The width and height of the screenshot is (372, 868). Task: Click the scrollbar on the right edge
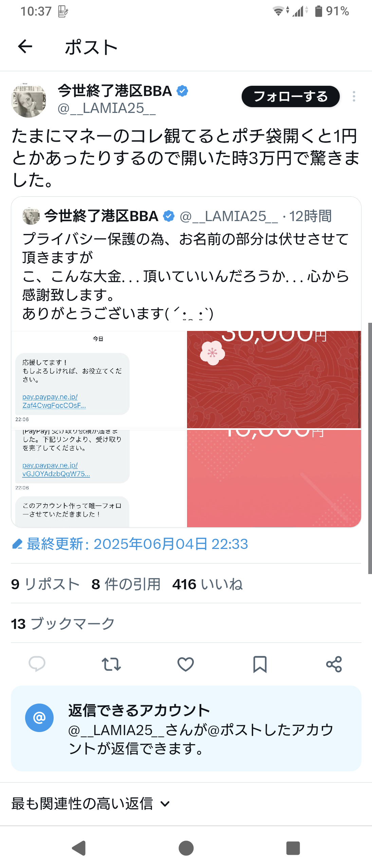click(370, 448)
